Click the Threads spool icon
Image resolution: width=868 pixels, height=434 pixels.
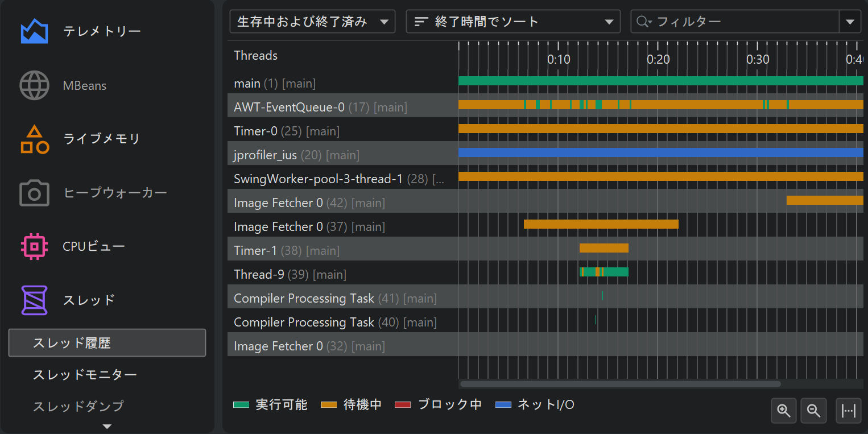[x=34, y=300]
